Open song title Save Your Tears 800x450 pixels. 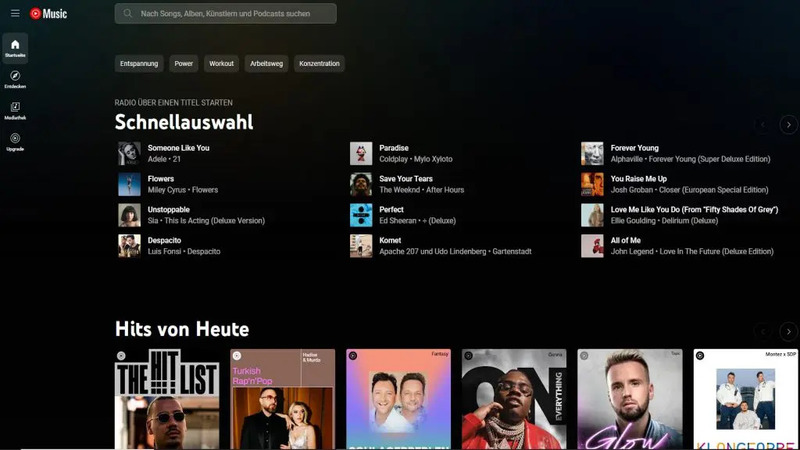[406, 179]
